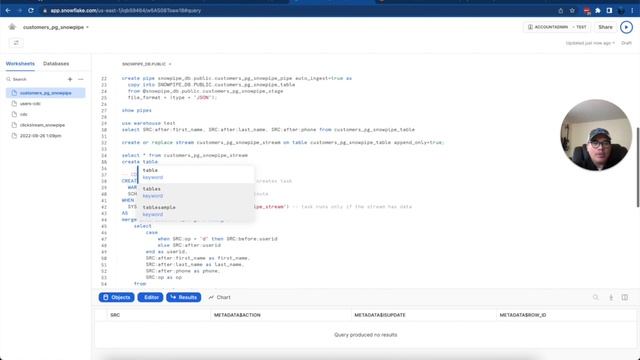Open the ACCOUNTADMIN role and warehouse selector

pos(557,27)
